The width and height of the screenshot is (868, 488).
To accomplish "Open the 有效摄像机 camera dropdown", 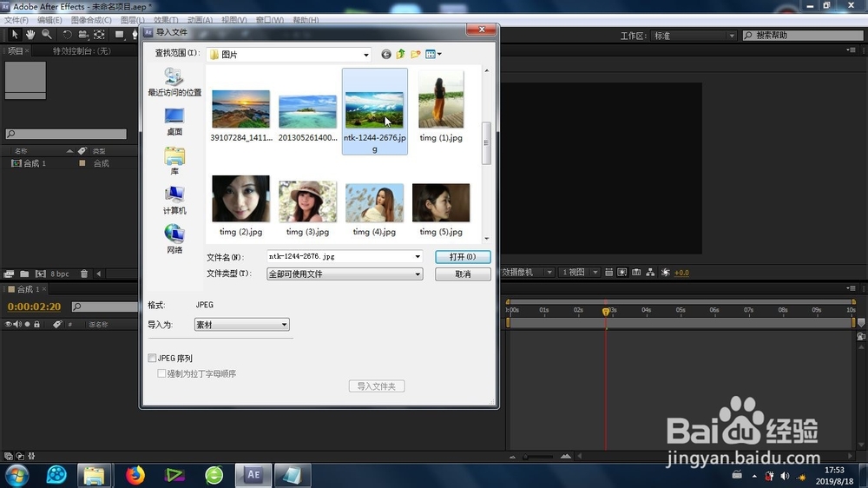I will coord(527,273).
